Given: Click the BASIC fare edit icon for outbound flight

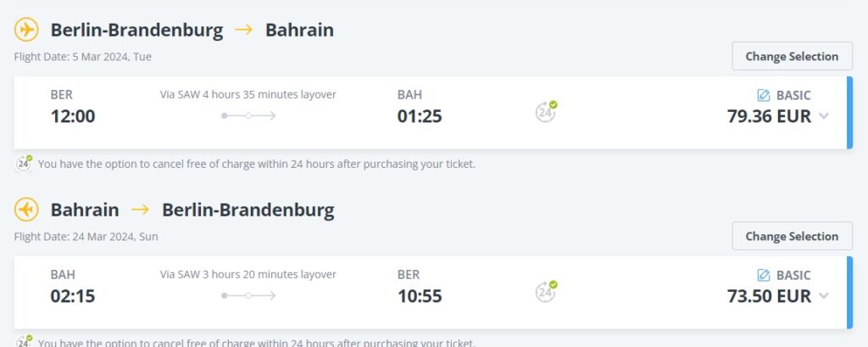Looking at the screenshot, I should (764, 95).
